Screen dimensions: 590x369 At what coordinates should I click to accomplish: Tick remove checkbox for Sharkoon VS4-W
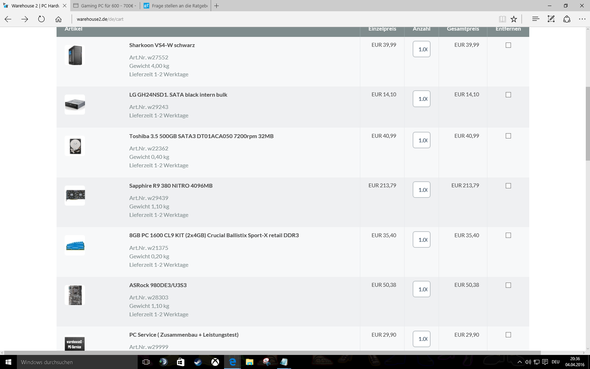click(x=508, y=45)
